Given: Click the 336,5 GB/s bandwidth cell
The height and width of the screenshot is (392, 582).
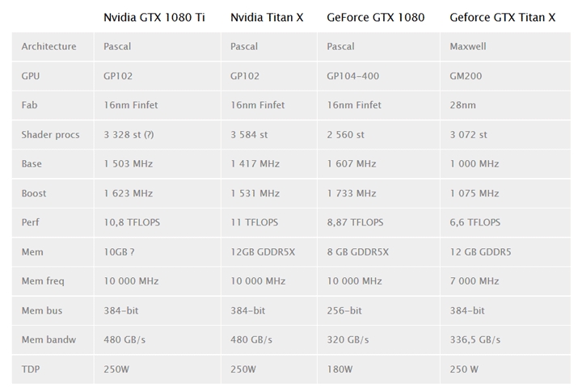Looking at the screenshot, I should (476, 339).
